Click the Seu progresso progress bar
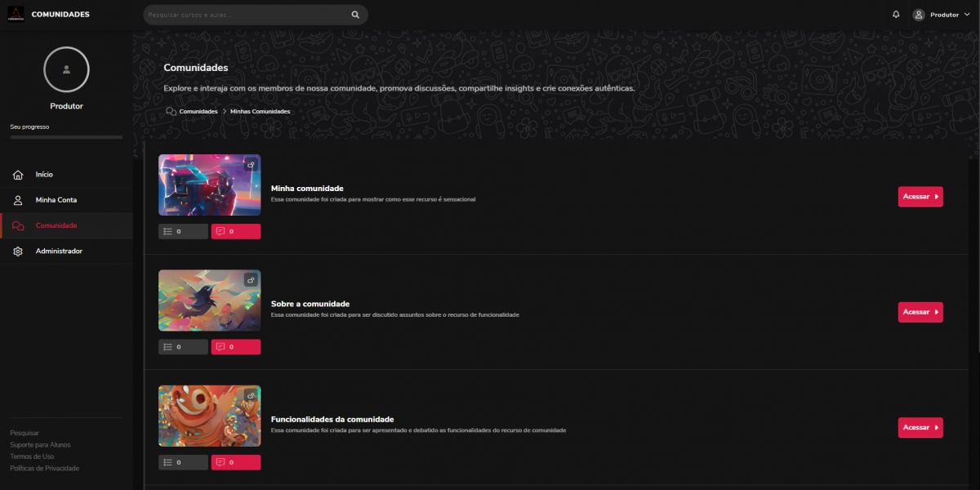This screenshot has height=490, width=980. point(66,137)
